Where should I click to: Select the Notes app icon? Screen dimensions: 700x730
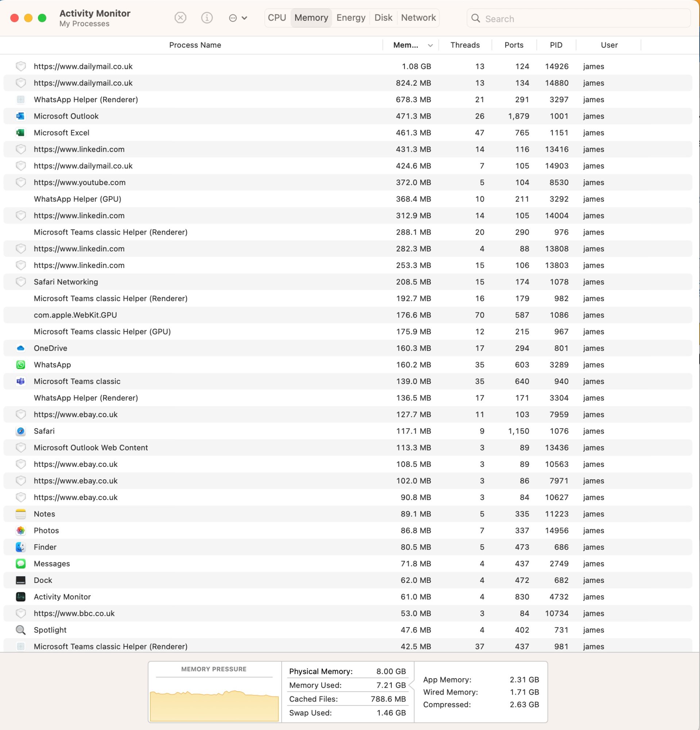click(20, 514)
